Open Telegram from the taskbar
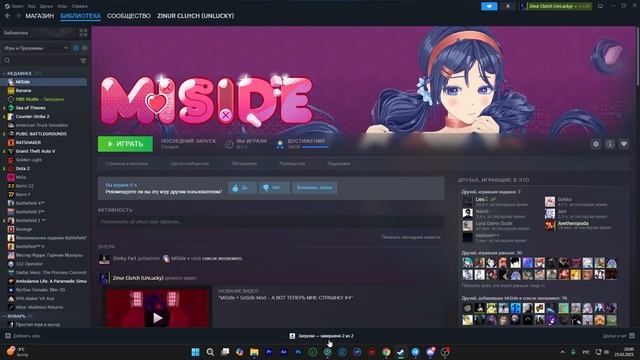Viewport: 640px width, 360px height. pyautogui.click(x=416, y=352)
